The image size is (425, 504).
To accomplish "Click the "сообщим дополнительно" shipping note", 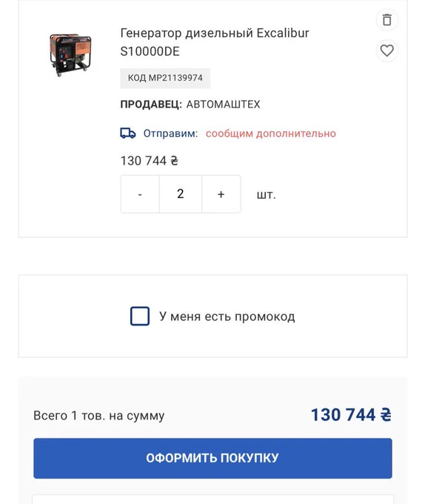I will click(270, 133).
